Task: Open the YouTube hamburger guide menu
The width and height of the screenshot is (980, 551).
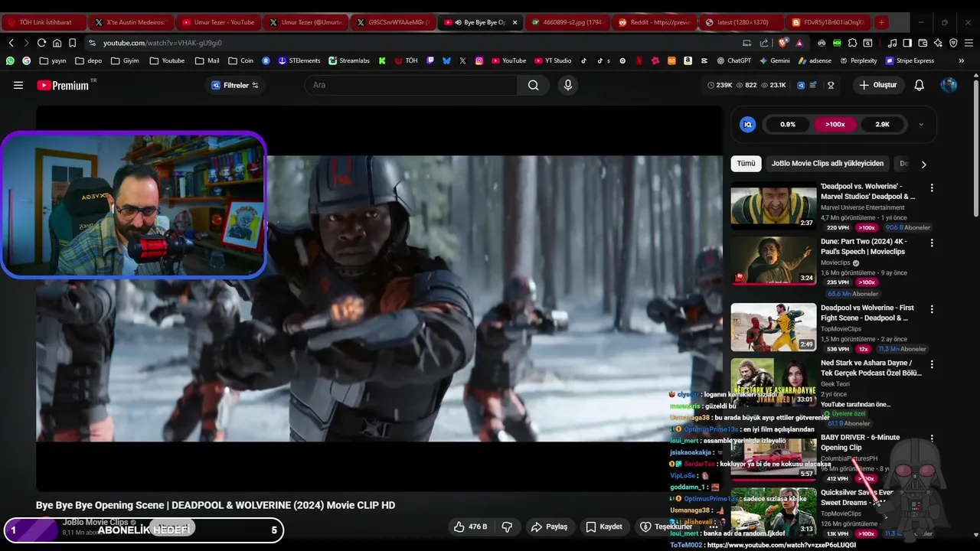Action: (18, 85)
